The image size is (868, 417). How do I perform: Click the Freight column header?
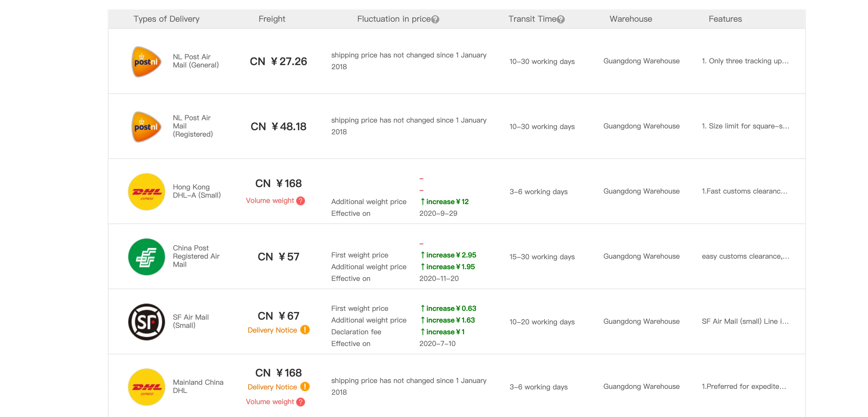click(x=272, y=19)
